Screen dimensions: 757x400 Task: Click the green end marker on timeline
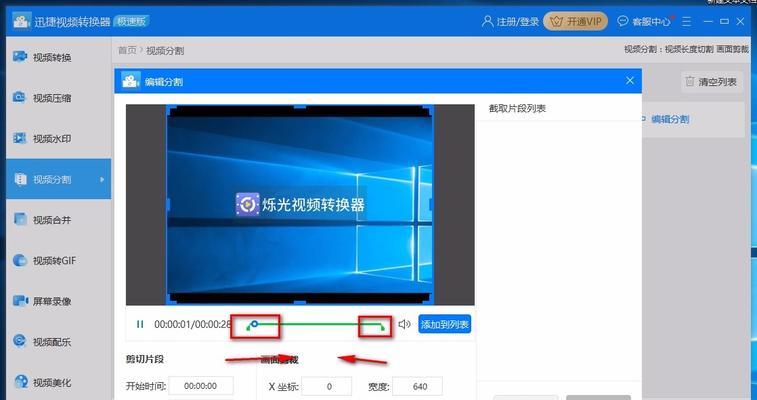(x=383, y=327)
